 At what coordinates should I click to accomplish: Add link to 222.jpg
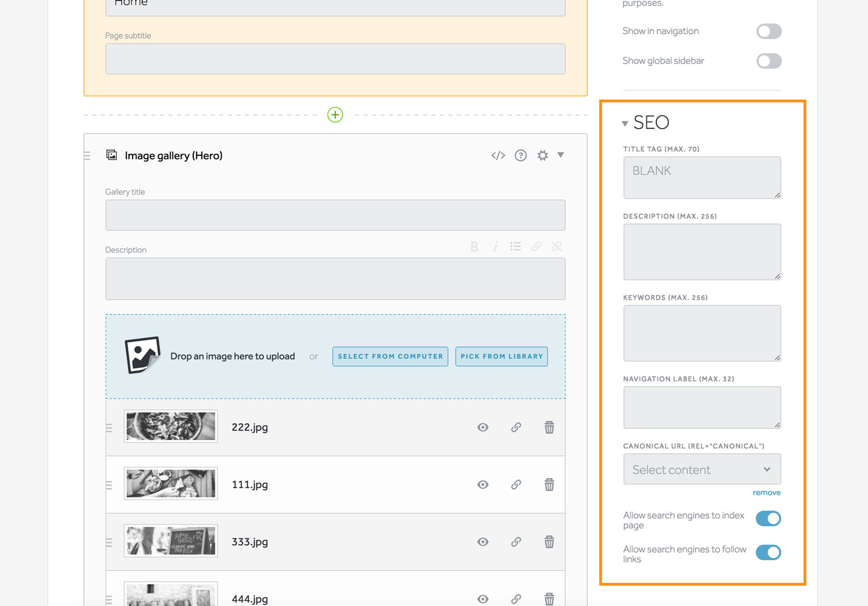pyautogui.click(x=516, y=427)
